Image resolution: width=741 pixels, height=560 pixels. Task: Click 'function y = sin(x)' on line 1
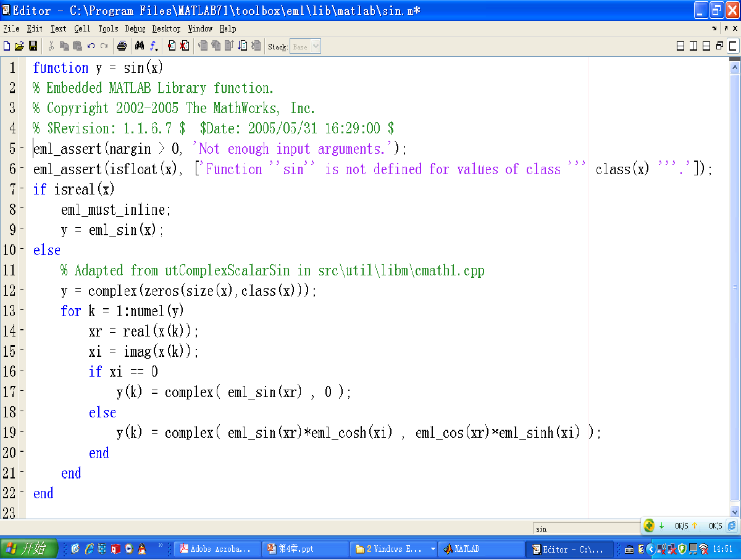point(98,68)
